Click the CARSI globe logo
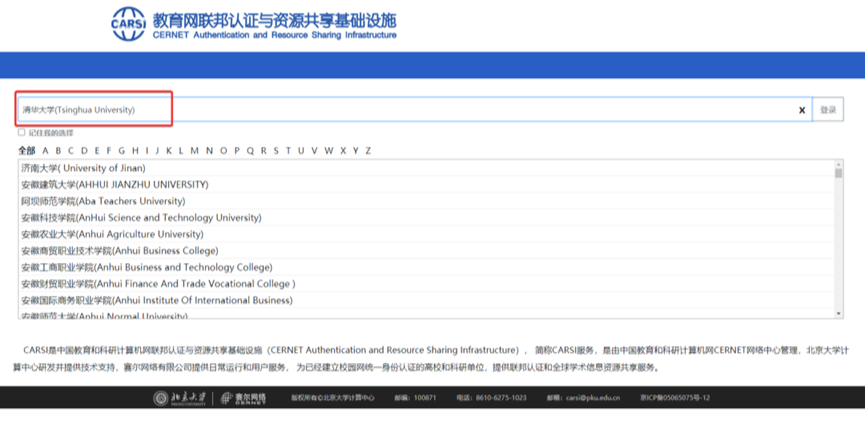Viewport: 865px width, 421px height. point(129,24)
